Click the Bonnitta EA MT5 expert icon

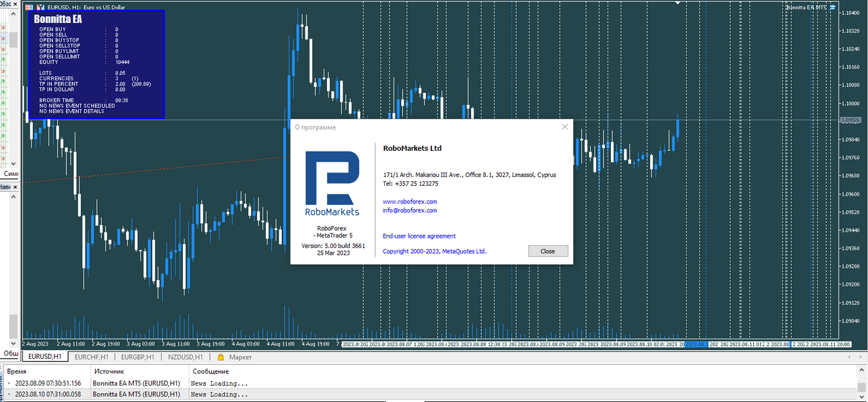point(832,7)
